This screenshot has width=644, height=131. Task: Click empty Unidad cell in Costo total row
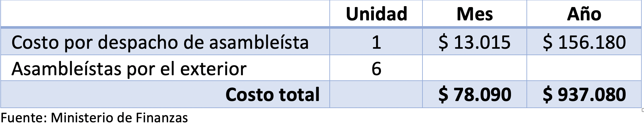376,94
